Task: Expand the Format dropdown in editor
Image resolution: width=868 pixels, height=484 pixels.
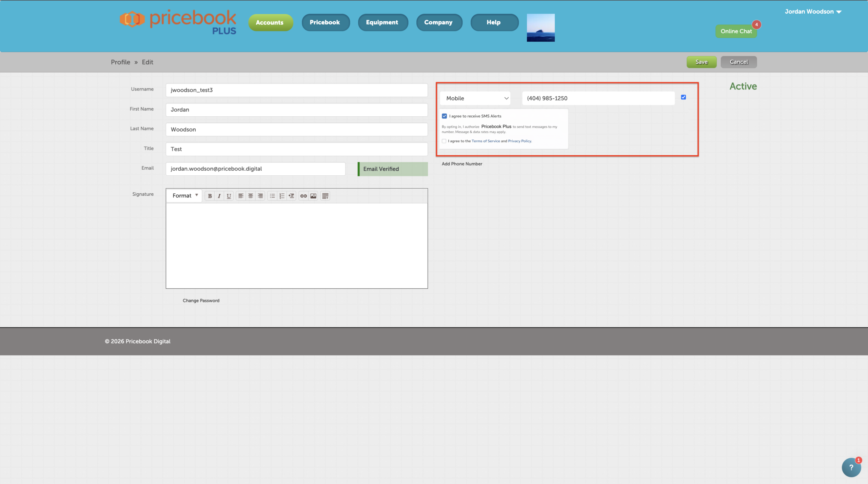Action: click(185, 196)
